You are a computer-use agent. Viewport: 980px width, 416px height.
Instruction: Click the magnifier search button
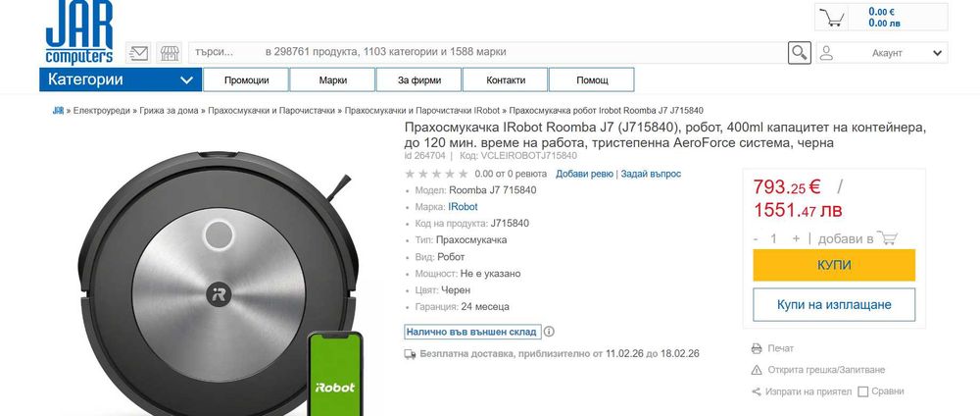799,53
